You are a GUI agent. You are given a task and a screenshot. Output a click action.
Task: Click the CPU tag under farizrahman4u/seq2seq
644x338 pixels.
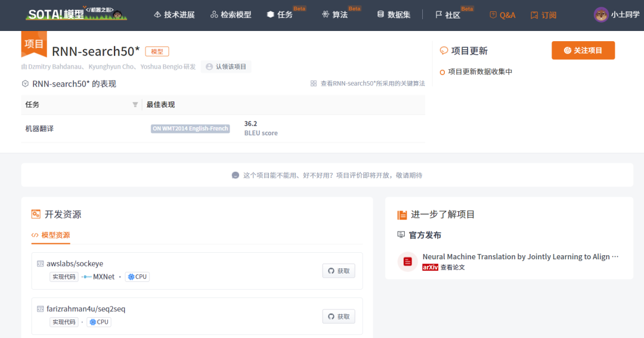pyautogui.click(x=99, y=322)
